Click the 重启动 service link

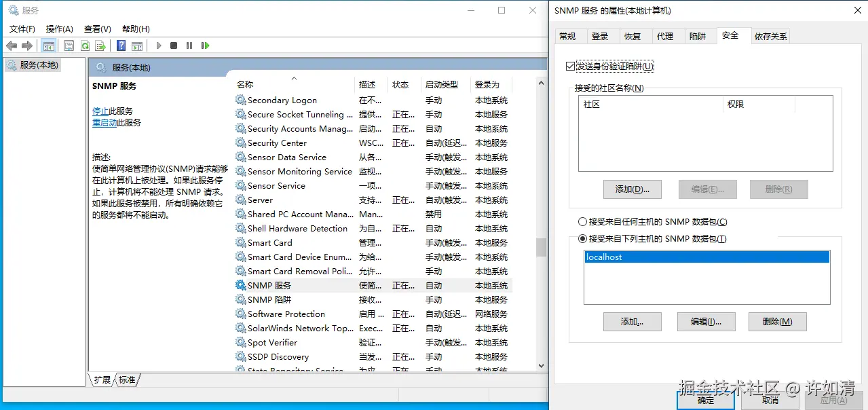point(105,123)
